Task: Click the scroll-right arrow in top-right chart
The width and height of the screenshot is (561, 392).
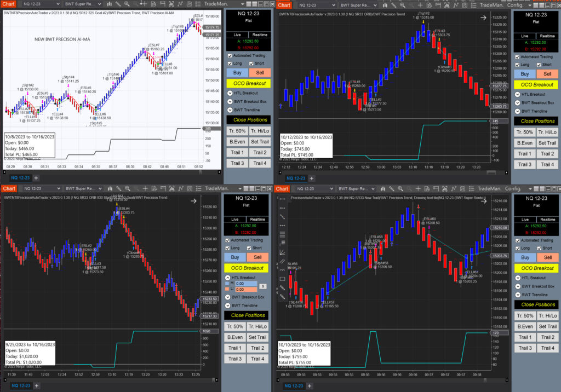Action: tap(484, 18)
